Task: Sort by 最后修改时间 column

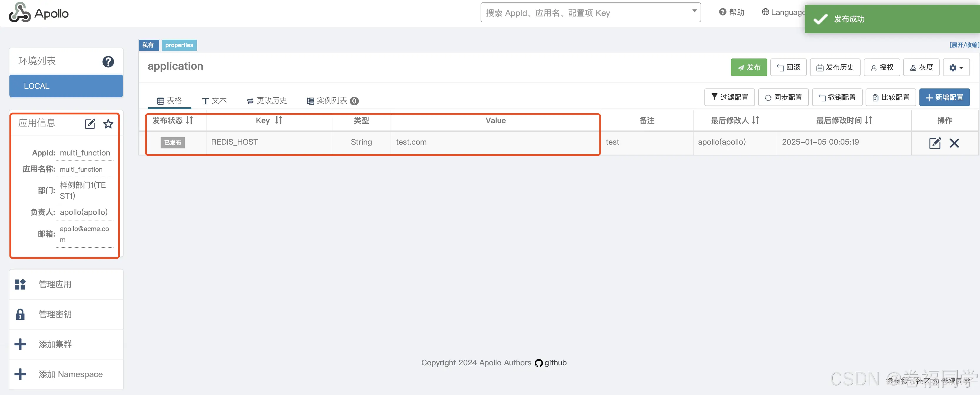Action: point(869,120)
